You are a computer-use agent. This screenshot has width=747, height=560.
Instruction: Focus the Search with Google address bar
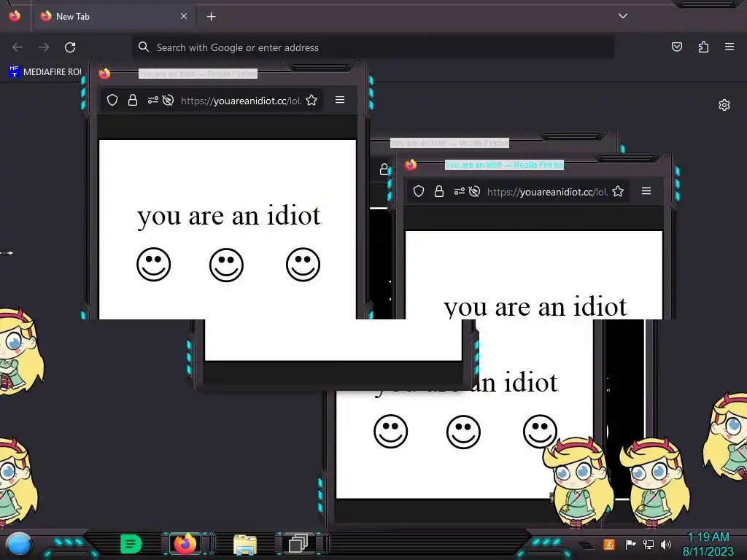[x=373, y=47]
